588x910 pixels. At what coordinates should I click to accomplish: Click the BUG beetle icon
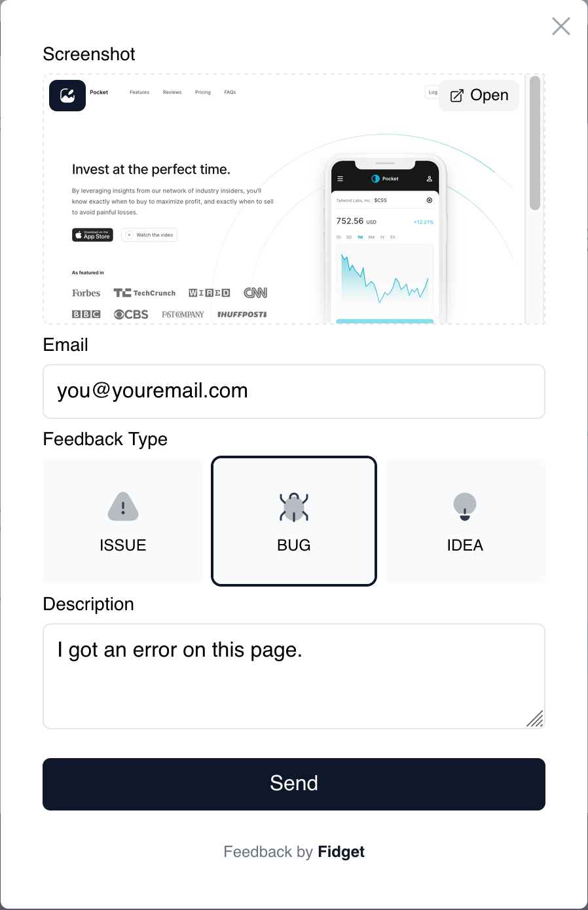tap(294, 507)
